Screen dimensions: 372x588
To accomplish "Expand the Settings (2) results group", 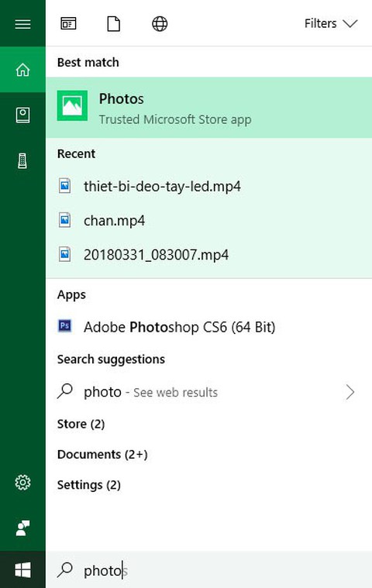I will pos(89,485).
